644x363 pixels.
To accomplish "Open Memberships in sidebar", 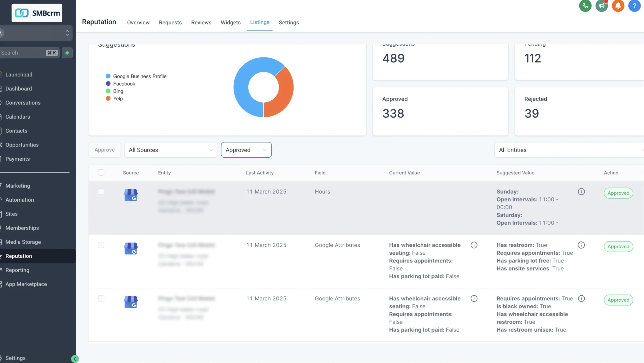I will coord(22,228).
